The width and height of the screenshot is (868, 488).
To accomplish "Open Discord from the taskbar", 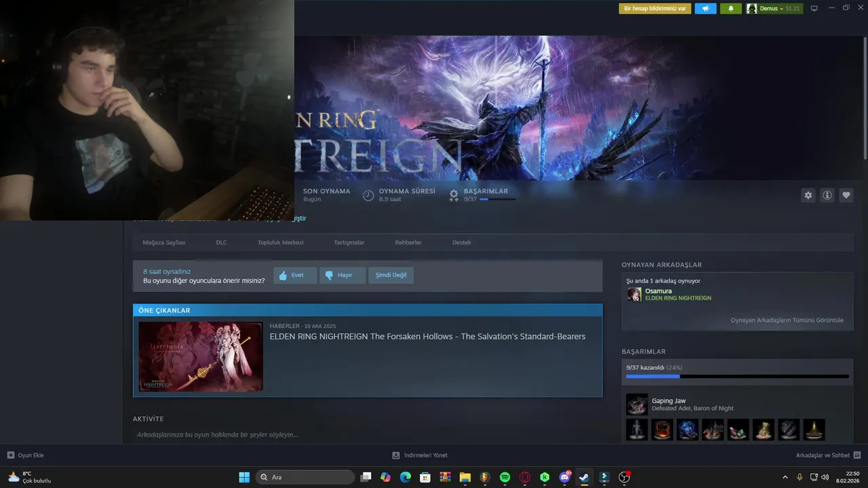I will (564, 477).
